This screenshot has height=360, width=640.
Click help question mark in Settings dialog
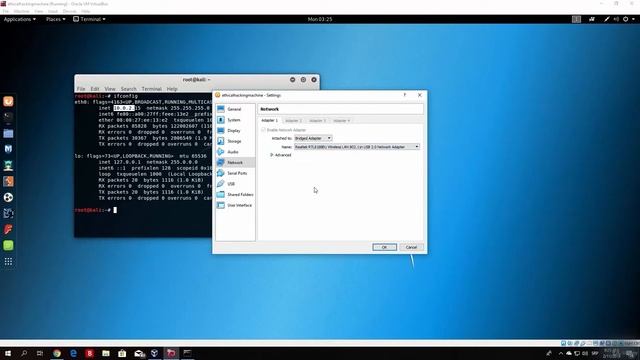pos(404,95)
